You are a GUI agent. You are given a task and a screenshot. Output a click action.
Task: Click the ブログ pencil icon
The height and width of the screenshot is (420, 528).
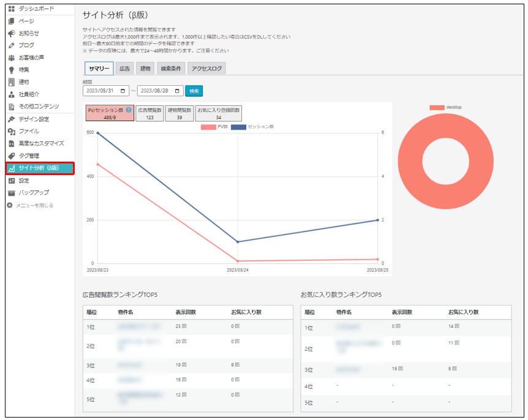pyautogui.click(x=11, y=45)
